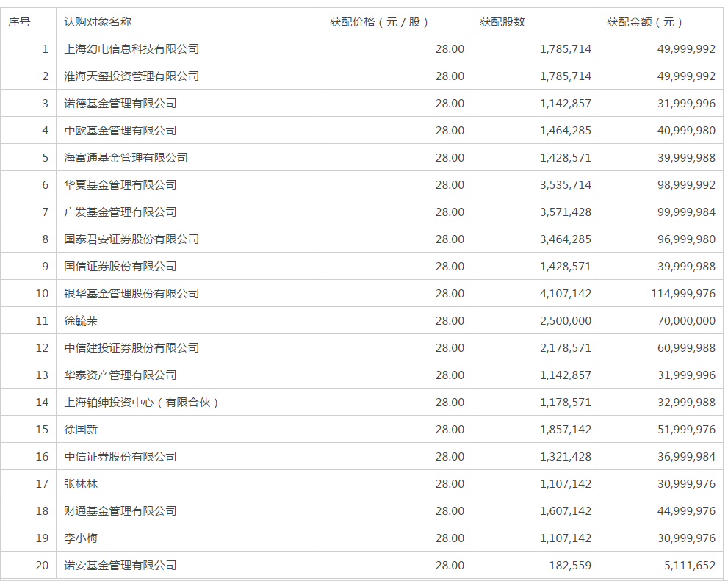This screenshot has height=581, width=728.
Task: Select share count 1,607,142
Action: (x=566, y=511)
